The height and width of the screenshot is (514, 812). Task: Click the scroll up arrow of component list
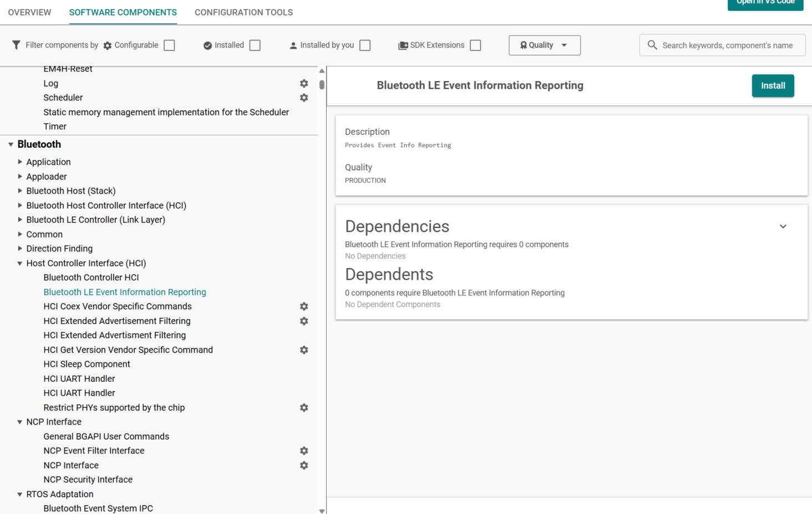[x=322, y=71]
